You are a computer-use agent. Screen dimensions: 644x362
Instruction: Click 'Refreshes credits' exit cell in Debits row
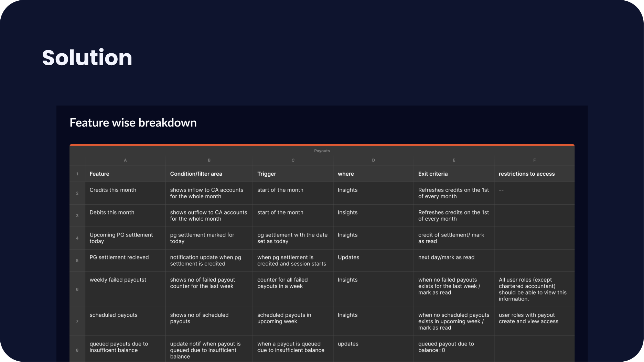click(x=454, y=216)
